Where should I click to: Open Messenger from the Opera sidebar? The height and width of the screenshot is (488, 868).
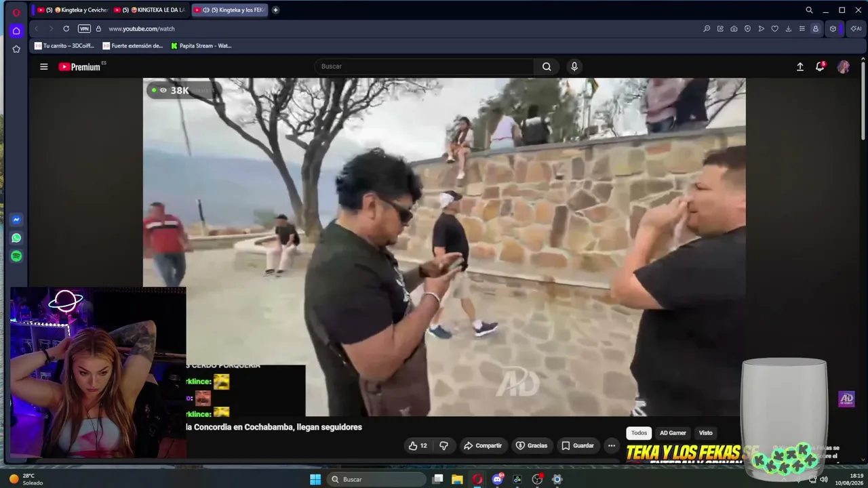[16, 220]
